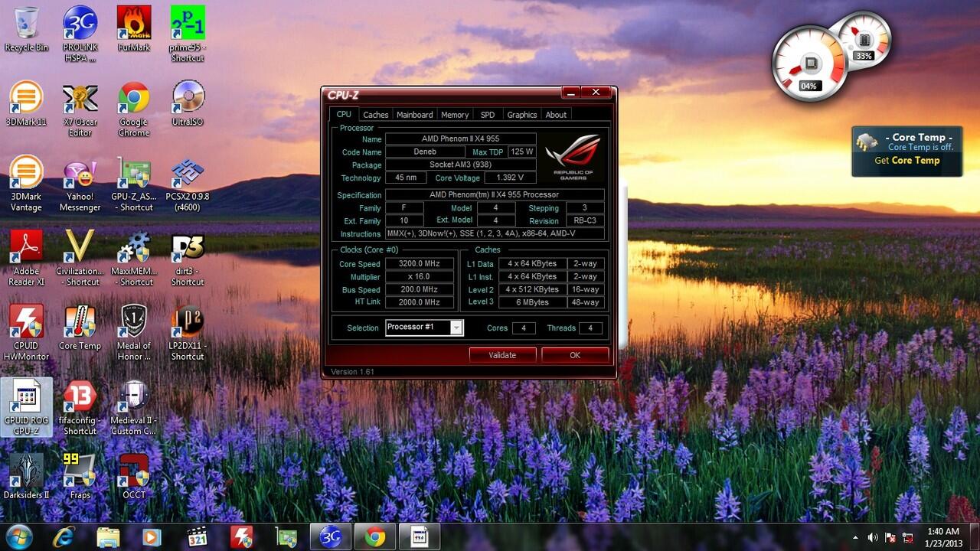Open PCSX2 0.9.8 desktop icon
Viewport: 980px width, 551px height.
[187, 183]
